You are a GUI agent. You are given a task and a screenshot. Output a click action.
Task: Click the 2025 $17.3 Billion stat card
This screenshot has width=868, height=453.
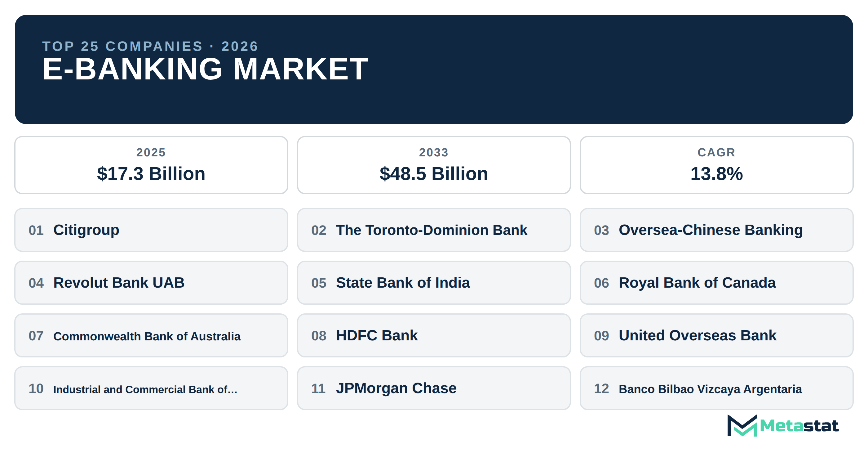(151, 165)
